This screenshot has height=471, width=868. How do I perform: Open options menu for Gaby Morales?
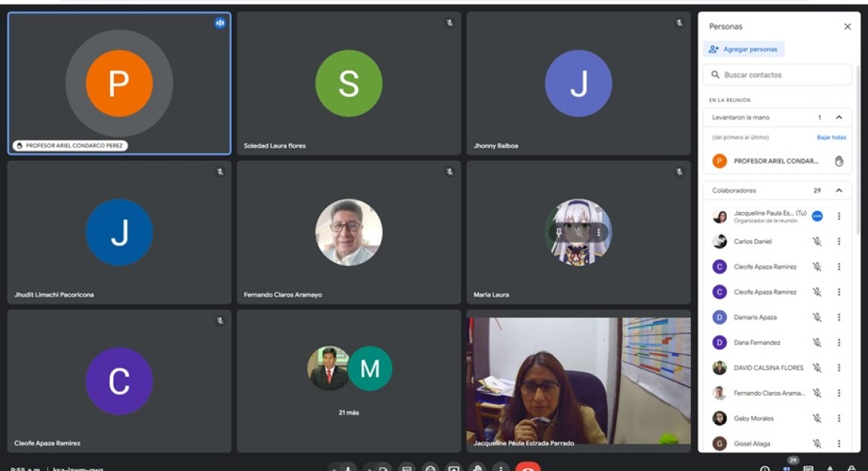click(839, 419)
